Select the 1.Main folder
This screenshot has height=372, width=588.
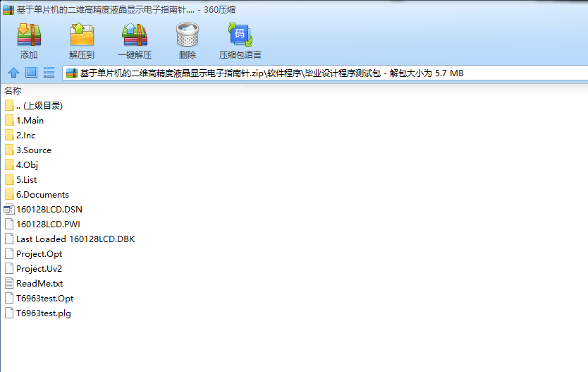point(25,121)
